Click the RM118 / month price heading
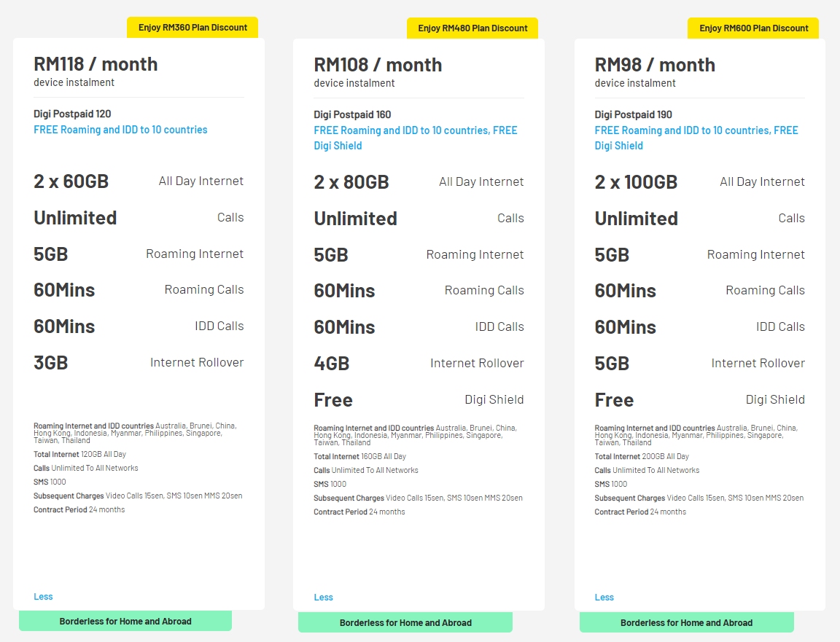840x642 pixels. [x=96, y=64]
